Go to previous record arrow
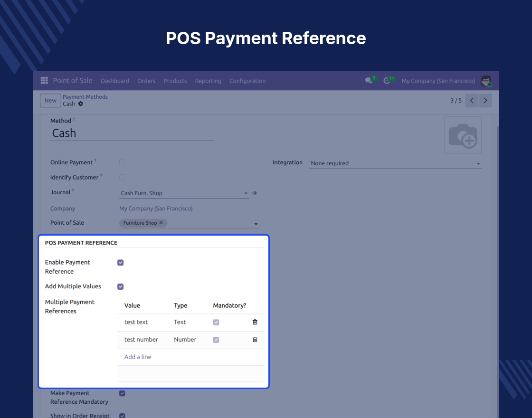Image resolution: width=532 pixels, height=418 pixels. pos(472,100)
